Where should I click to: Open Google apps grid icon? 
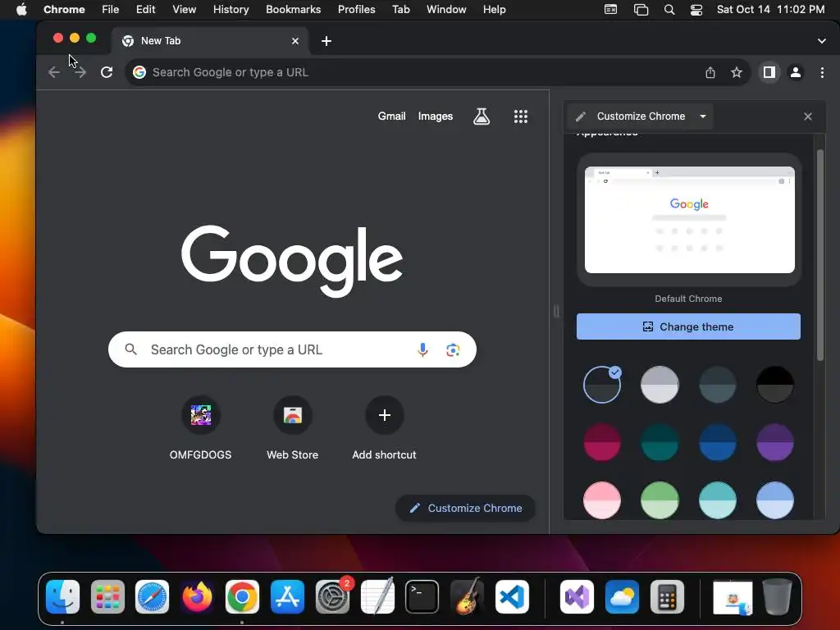point(521,116)
